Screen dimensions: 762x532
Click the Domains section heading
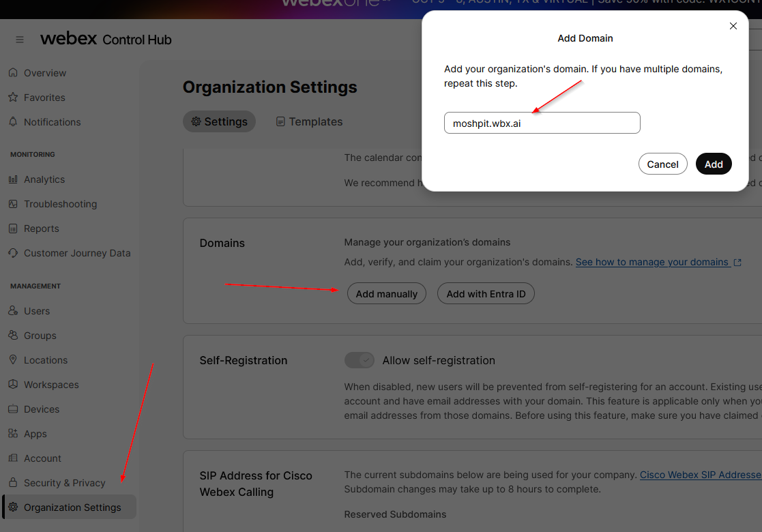(x=222, y=243)
